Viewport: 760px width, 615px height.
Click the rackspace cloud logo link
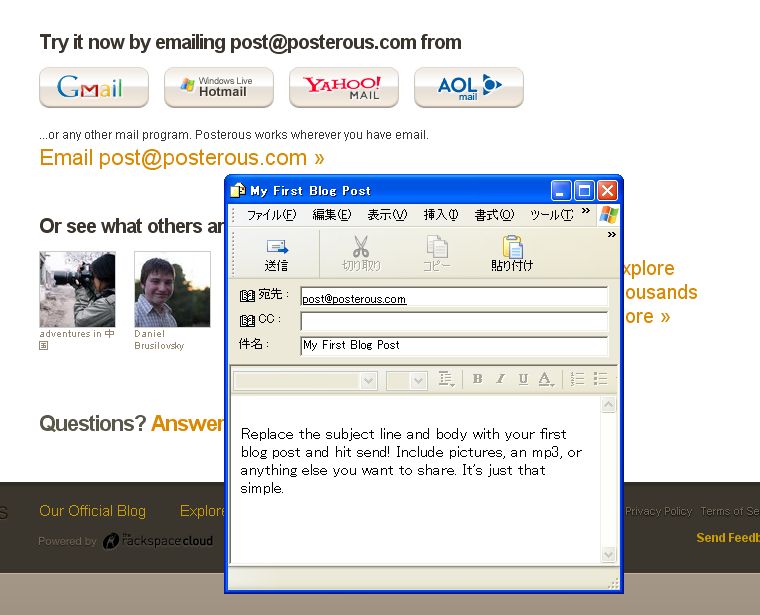tap(158, 540)
